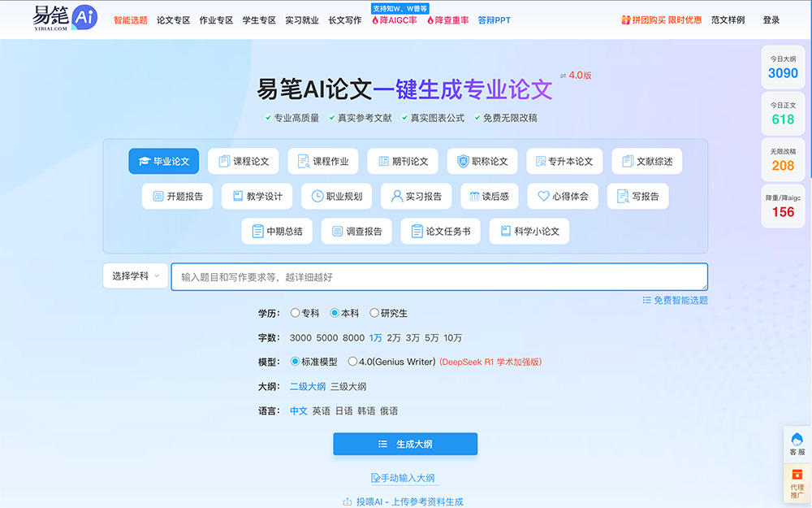Select the 心得体会 heart icon
This screenshot has height=508, width=812.
(x=543, y=197)
